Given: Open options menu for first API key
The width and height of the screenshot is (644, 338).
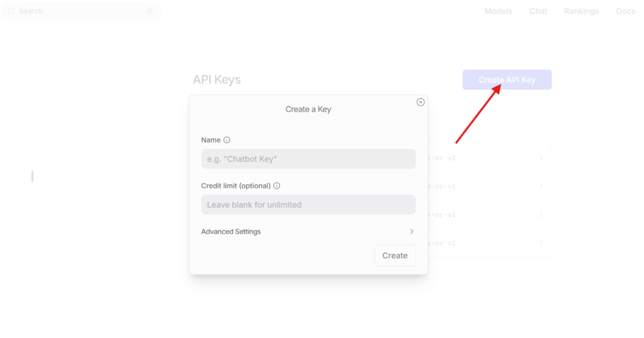Looking at the screenshot, I should pyautogui.click(x=541, y=158).
